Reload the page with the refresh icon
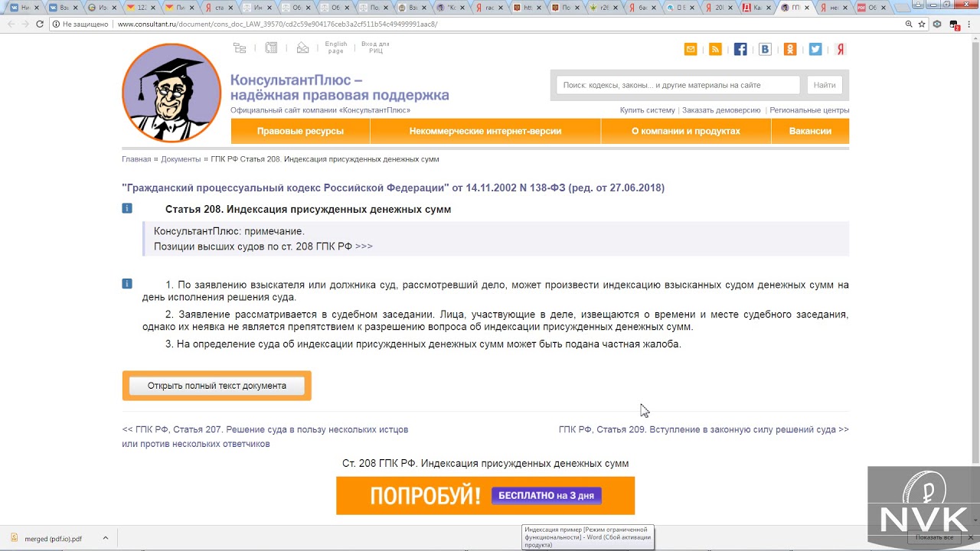This screenshot has width=980, height=551. pyautogui.click(x=40, y=24)
